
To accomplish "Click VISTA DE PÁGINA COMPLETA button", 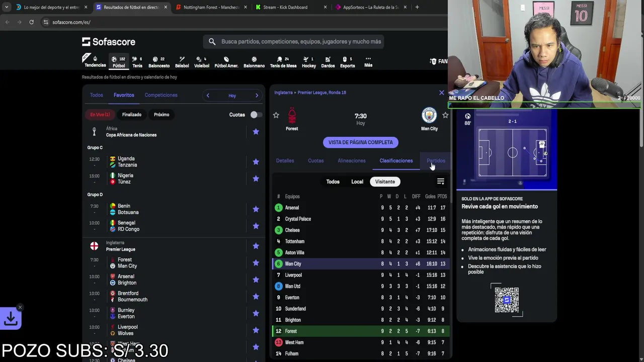I will click(361, 142).
